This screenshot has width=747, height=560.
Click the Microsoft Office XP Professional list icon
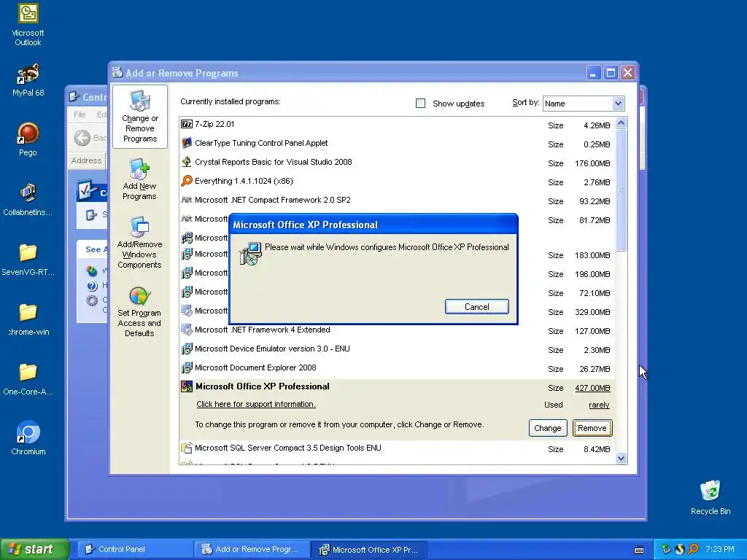click(186, 386)
